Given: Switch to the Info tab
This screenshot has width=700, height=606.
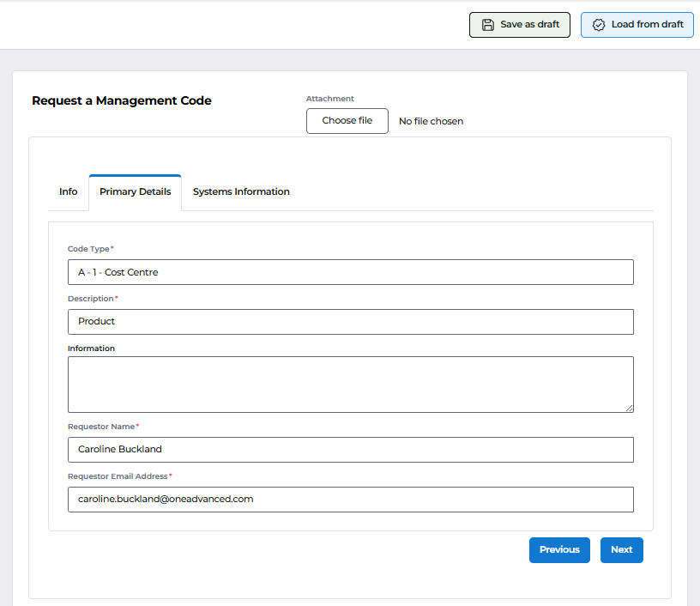Looking at the screenshot, I should pyautogui.click(x=69, y=191).
